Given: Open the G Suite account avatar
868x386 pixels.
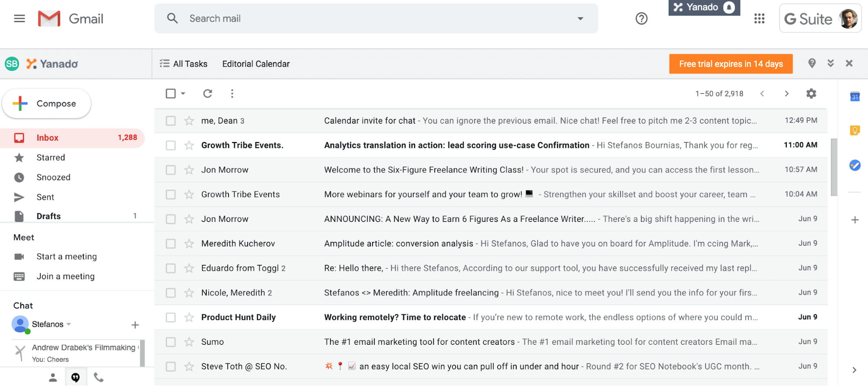Looking at the screenshot, I should 848,19.
